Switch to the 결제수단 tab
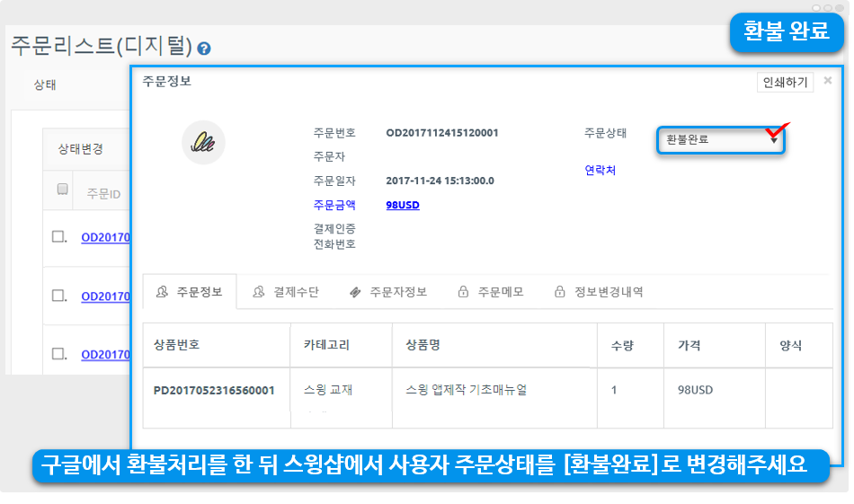This screenshot has height=504, width=854. coord(286,292)
